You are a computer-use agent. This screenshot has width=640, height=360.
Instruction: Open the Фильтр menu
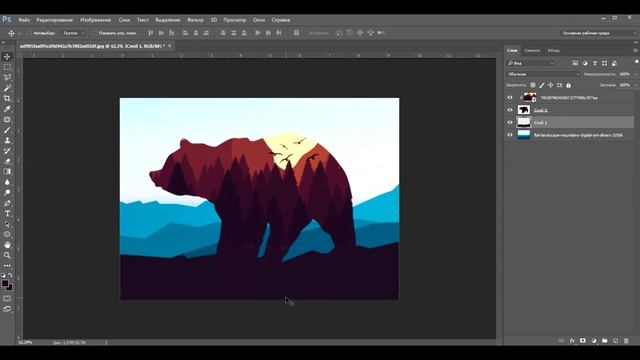point(195,20)
